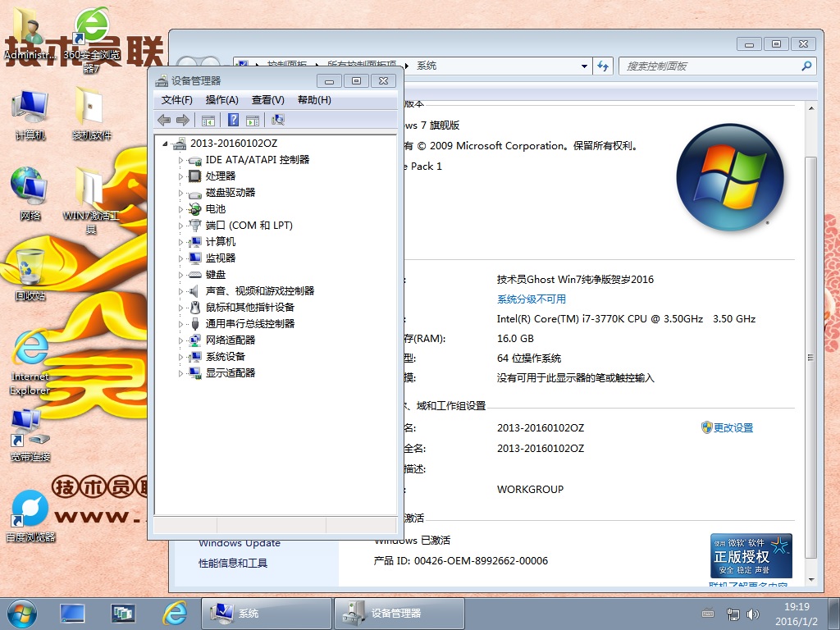Expand the 系统设备 node arrow

pyautogui.click(x=180, y=357)
